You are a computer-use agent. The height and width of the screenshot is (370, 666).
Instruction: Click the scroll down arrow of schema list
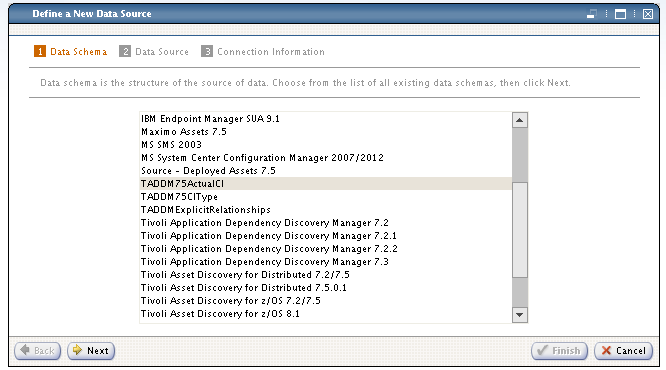(519, 315)
